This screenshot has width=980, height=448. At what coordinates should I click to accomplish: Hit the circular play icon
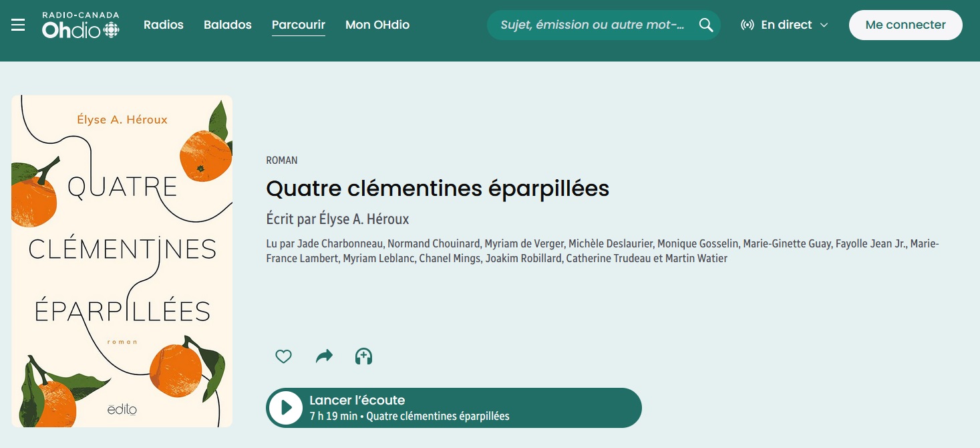tap(287, 408)
